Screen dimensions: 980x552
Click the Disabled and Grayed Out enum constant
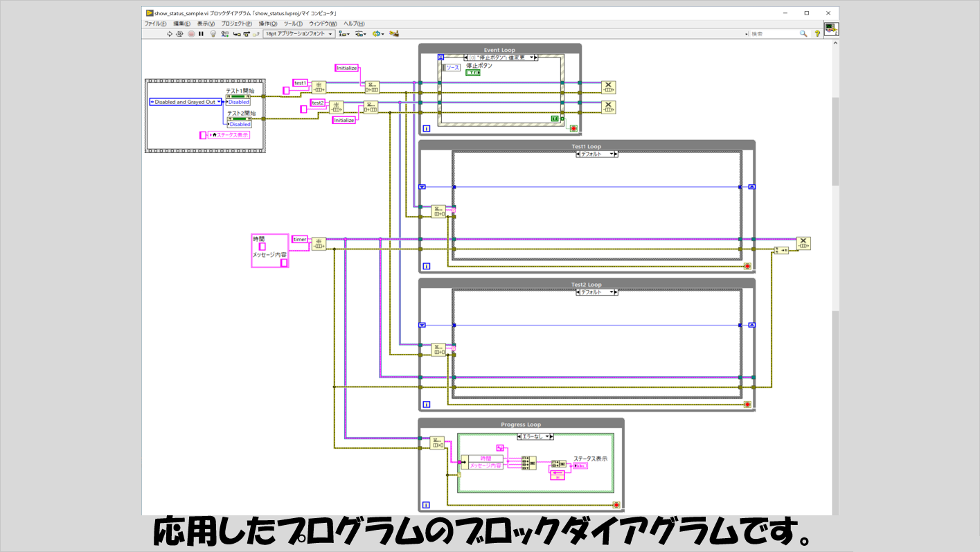click(186, 102)
